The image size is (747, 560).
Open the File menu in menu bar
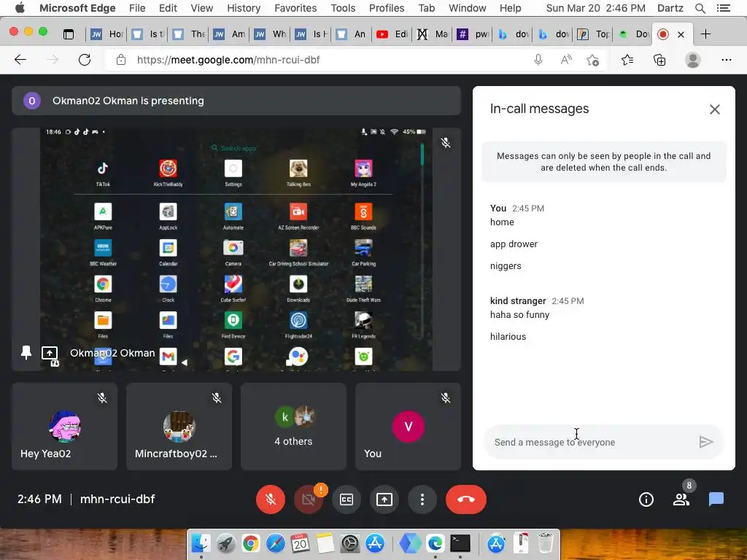[137, 8]
